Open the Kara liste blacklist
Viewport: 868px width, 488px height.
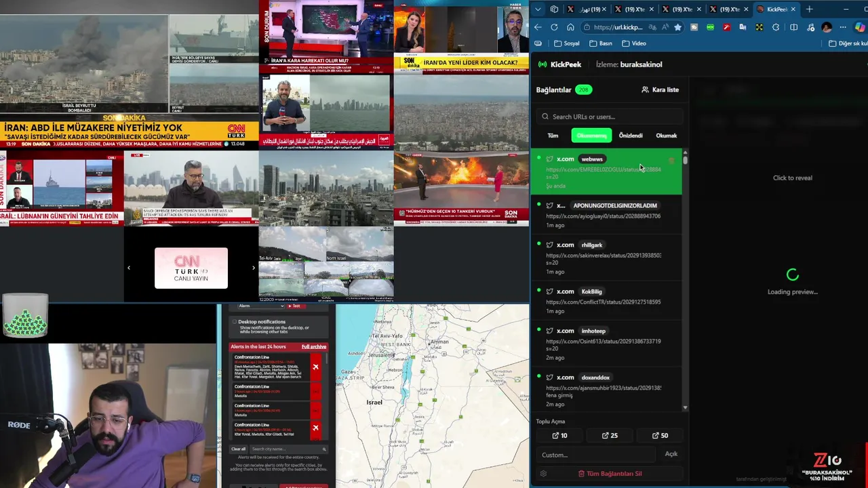(x=660, y=89)
